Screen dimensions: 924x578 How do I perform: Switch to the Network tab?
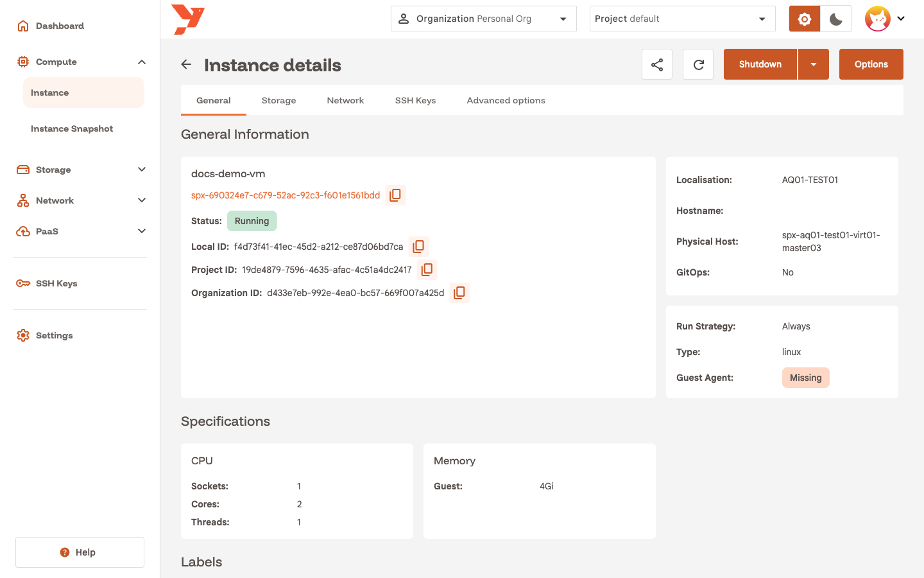[x=345, y=100]
